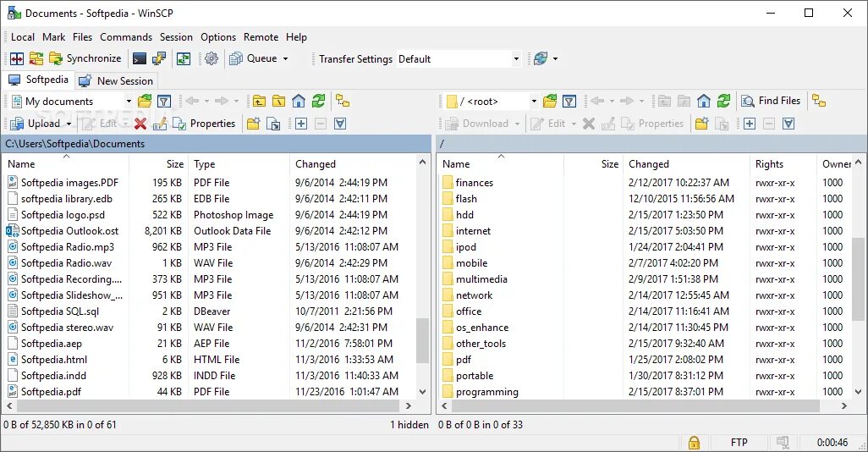Refresh the local panel with green arrows icon
Image resolution: width=868 pixels, height=452 pixels.
pos(318,102)
